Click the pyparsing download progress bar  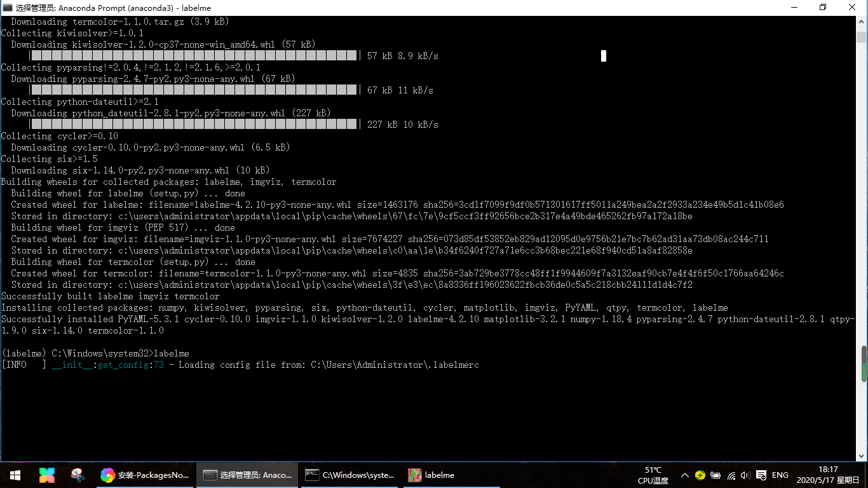(194, 90)
